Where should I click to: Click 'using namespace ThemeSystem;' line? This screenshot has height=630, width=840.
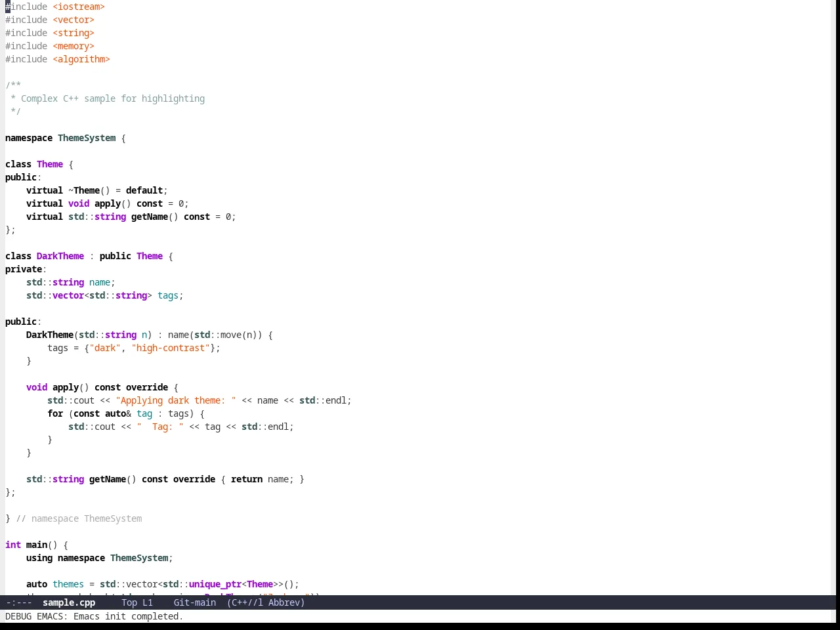point(100,558)
